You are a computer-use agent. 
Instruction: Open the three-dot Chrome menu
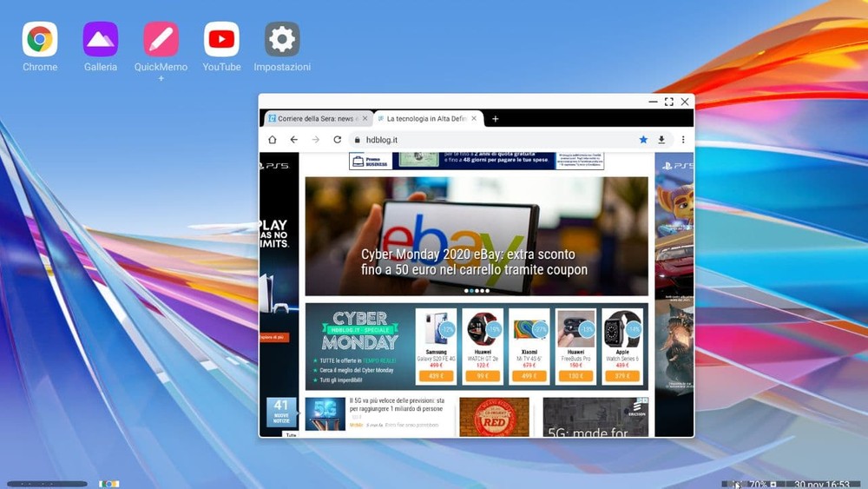pos(683,140)
